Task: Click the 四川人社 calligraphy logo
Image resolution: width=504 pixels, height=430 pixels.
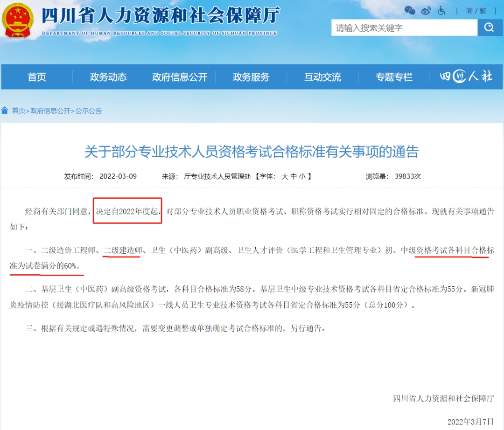Action: [466, 77]
